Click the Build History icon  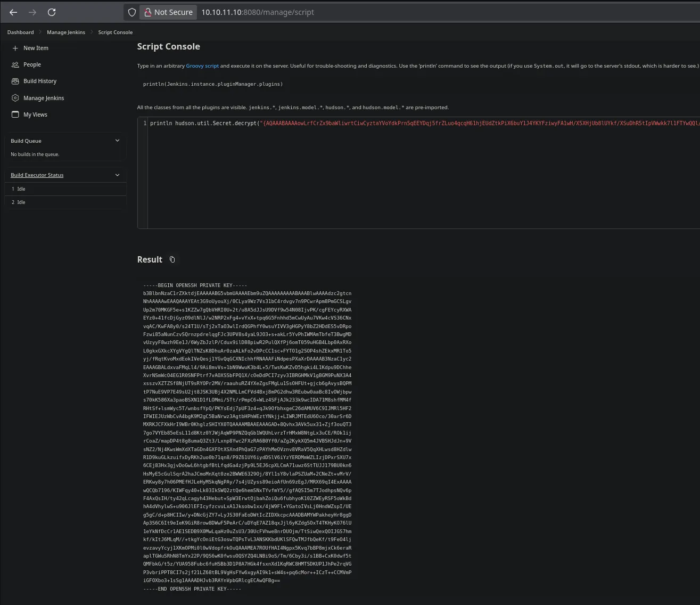15,81
